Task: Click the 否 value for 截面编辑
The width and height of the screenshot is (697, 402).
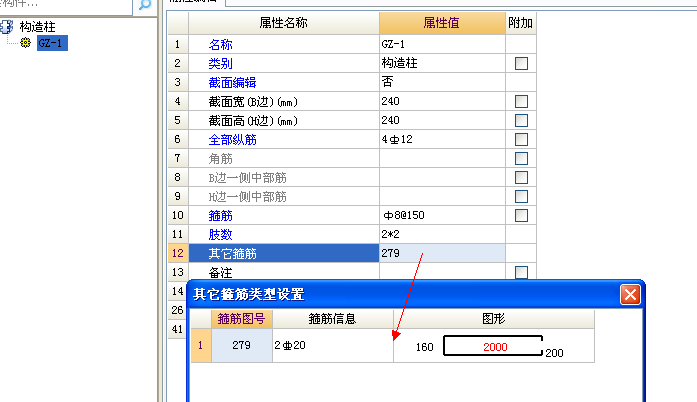Action: (x=442, y=82)
